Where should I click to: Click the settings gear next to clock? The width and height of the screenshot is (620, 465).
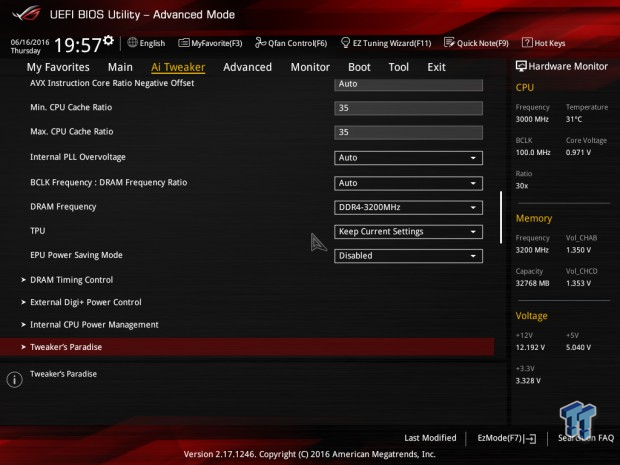tap(108, 40)
